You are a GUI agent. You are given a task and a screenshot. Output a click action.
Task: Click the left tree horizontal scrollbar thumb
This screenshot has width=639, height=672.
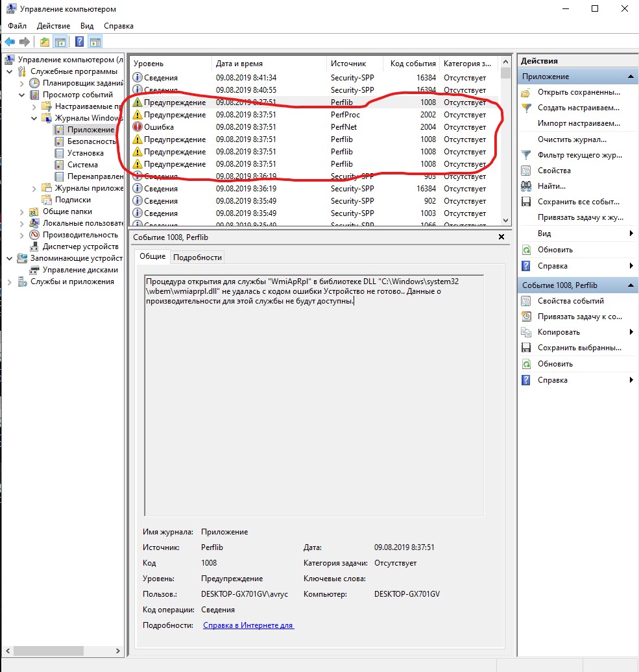click(49, 651)
